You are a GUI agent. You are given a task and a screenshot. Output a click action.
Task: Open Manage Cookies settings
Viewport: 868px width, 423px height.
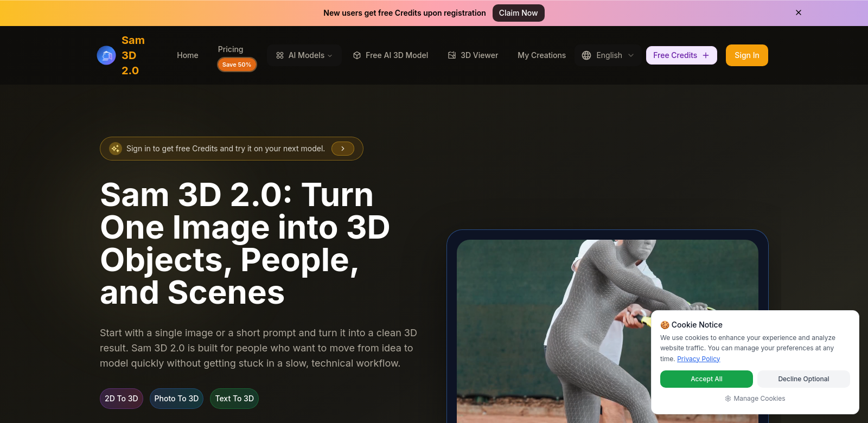(755, 399)
